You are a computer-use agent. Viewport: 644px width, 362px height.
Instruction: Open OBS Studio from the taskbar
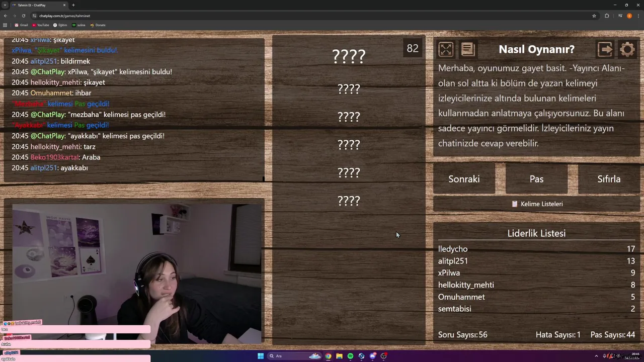coord(383,356)
